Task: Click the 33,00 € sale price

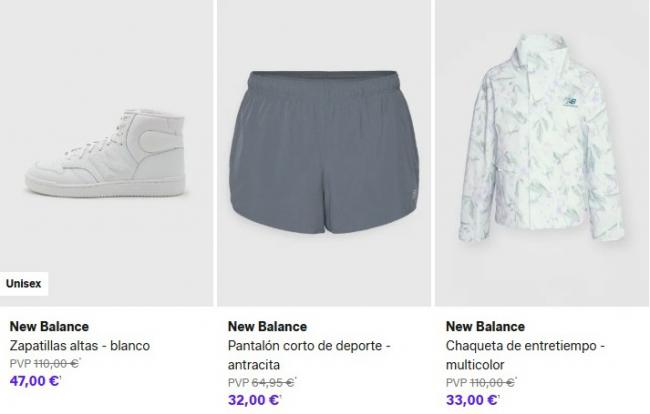Action: coord(472,400)
